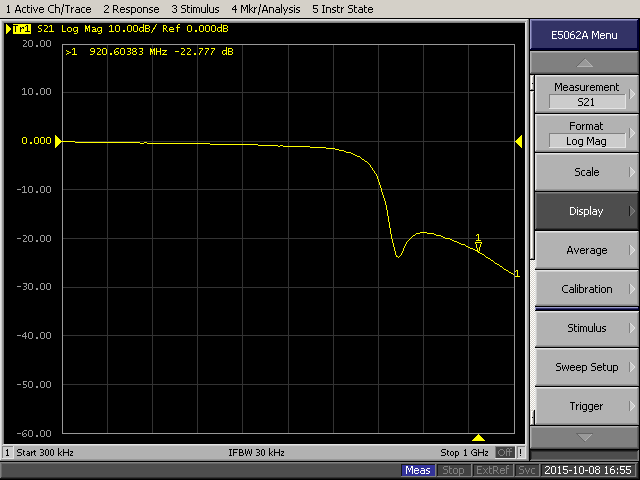Click the Meas status indicator

pyautogui.click(x=418, y=470)
